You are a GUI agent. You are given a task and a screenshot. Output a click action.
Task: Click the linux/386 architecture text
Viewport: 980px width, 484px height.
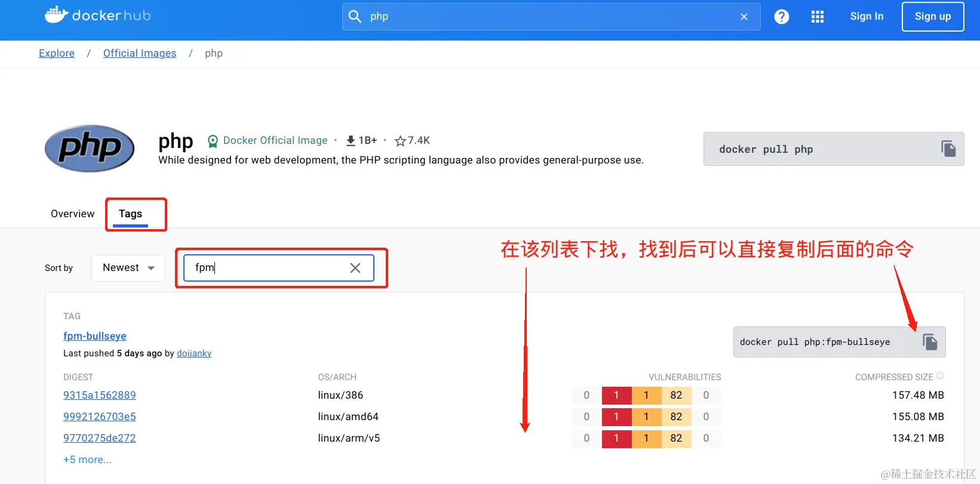(x=340, y=395)
